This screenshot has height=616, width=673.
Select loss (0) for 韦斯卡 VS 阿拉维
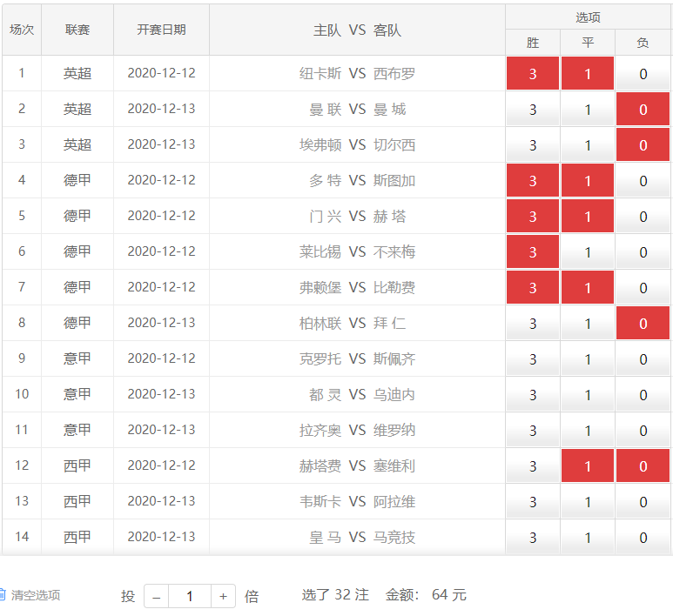pos(643,502)
